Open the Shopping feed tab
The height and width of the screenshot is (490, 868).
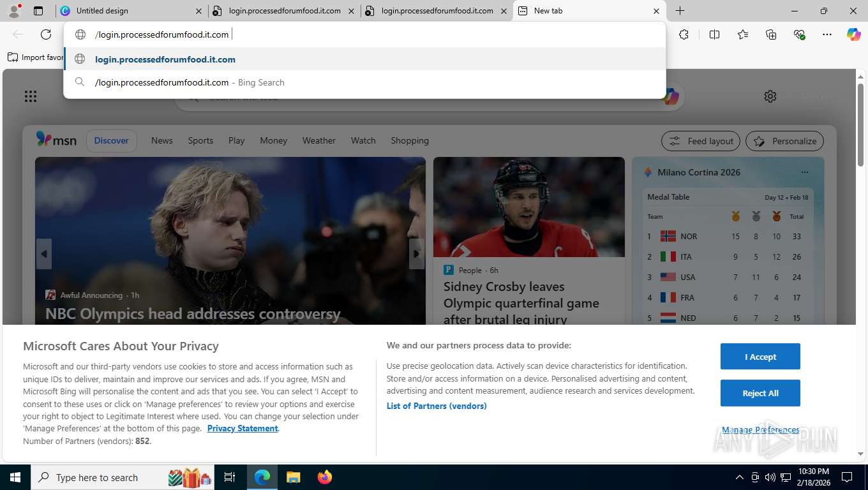(x=410, y=140)
